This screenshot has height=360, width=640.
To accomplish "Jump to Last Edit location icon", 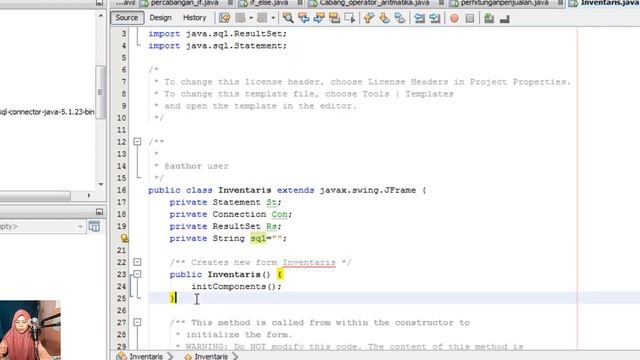I will (224, 18).
